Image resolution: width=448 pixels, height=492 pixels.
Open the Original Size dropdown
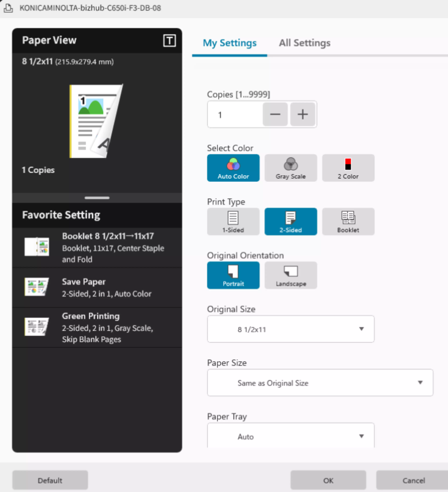[x=290, y=329]
